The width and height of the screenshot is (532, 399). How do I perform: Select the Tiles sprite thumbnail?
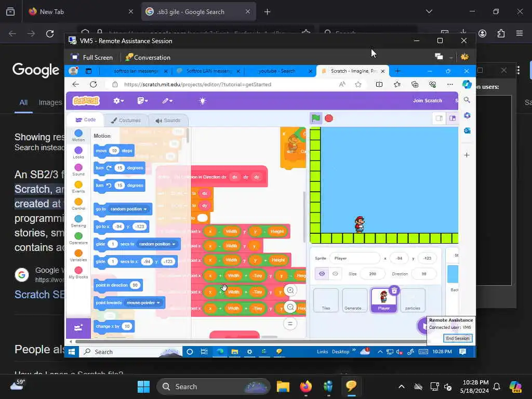[326, 300]
